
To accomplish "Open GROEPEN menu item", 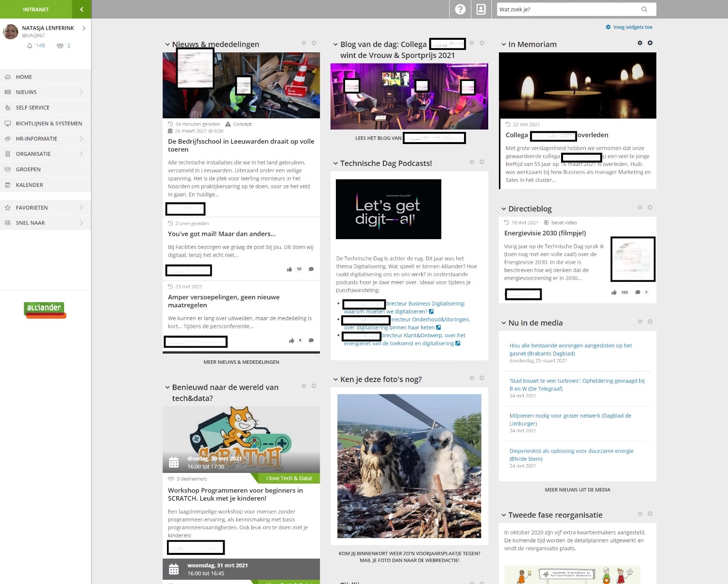I will [x=46, y=169].
